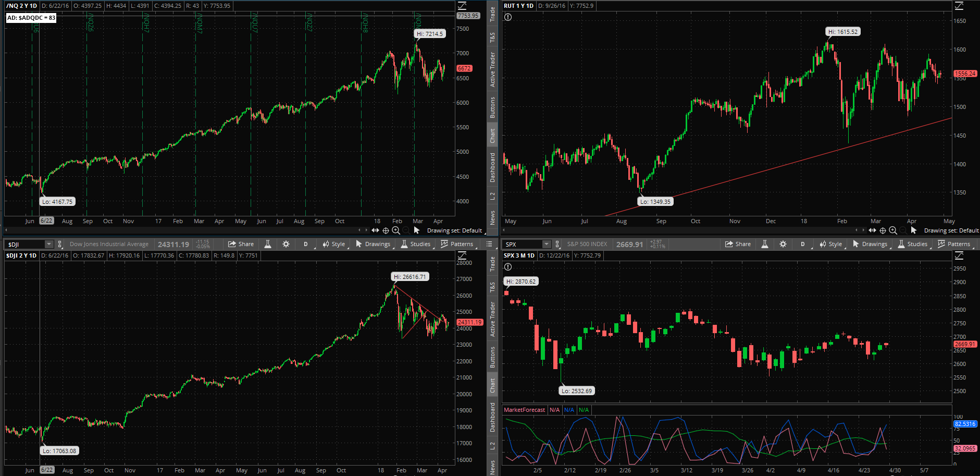Click the $DJI symbol input field
Screen dimensions: 980x476
[25, 244]
